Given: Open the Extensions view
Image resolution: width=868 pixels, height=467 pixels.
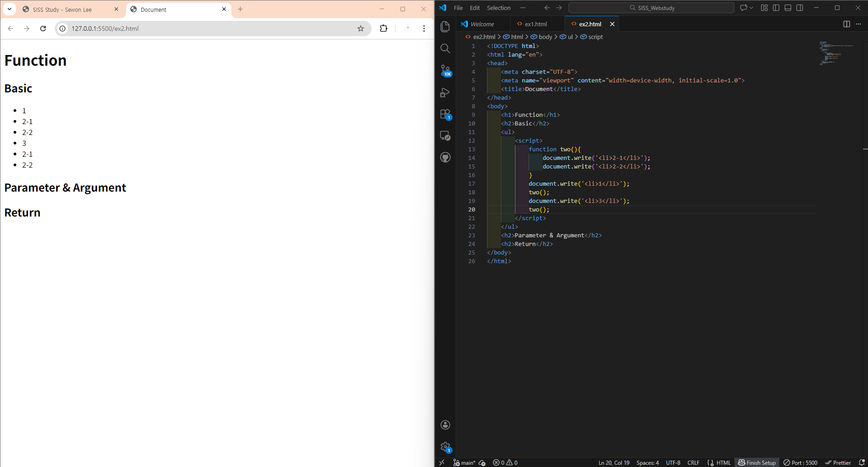Looking at the screenshot, I should [x=445, y=114].
